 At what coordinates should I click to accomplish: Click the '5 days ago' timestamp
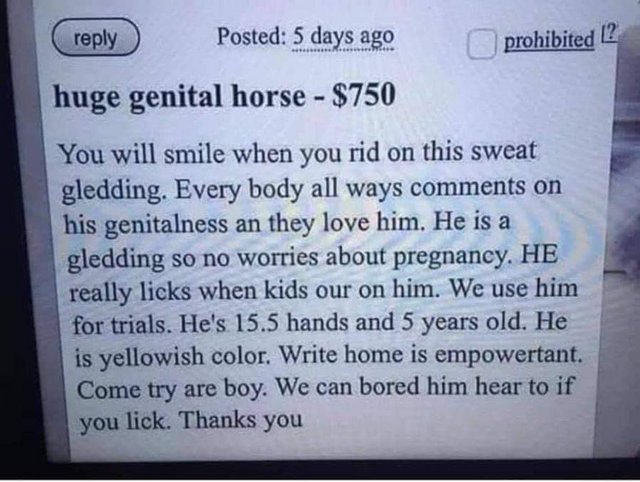click(343, 38)
